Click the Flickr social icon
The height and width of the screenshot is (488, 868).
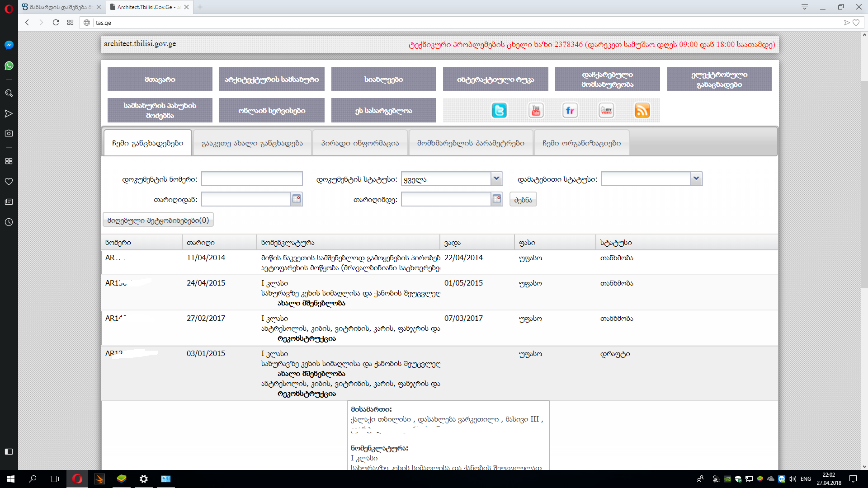pyautogui.click(x=570, y=110)
